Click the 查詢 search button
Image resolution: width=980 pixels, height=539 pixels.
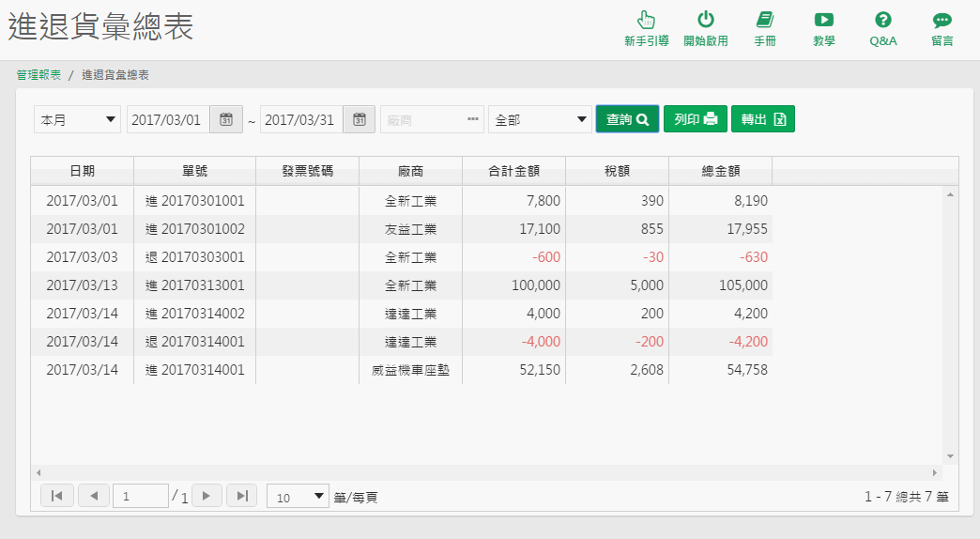click(627, 119)
